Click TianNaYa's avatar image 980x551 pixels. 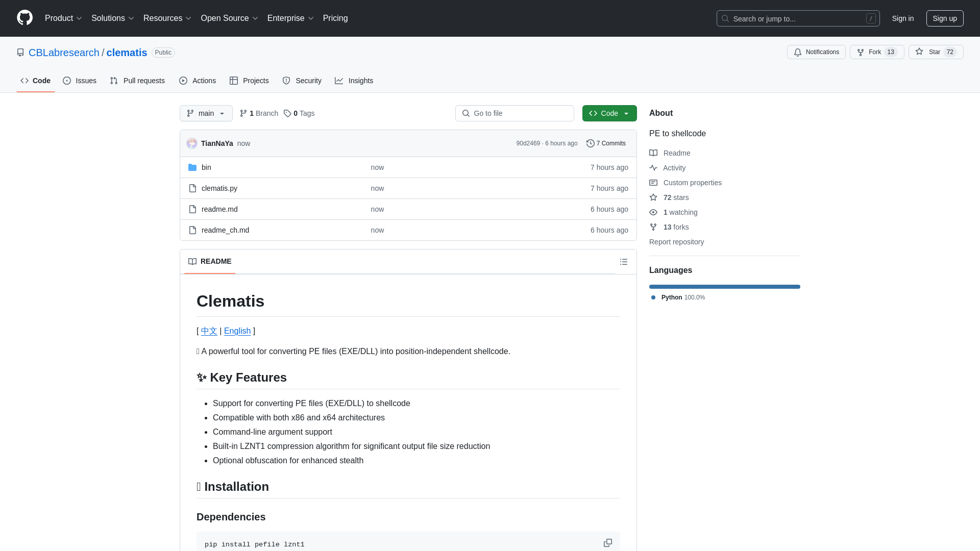(192, 143)
